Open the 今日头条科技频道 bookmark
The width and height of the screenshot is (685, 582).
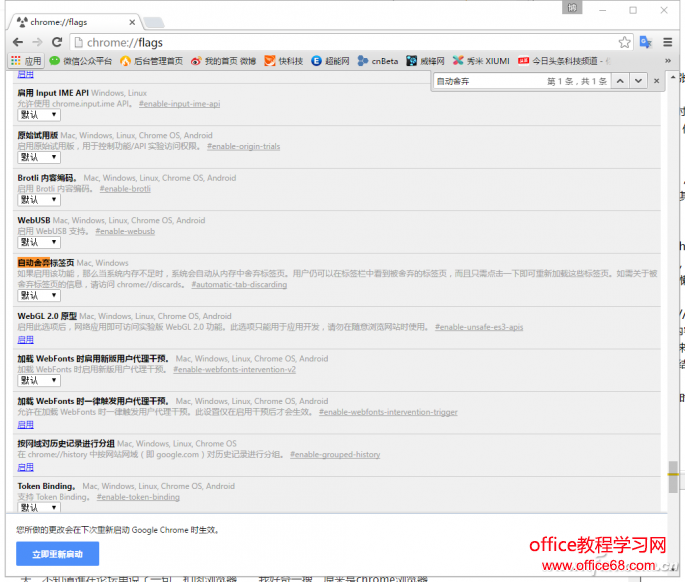[564, 61]
